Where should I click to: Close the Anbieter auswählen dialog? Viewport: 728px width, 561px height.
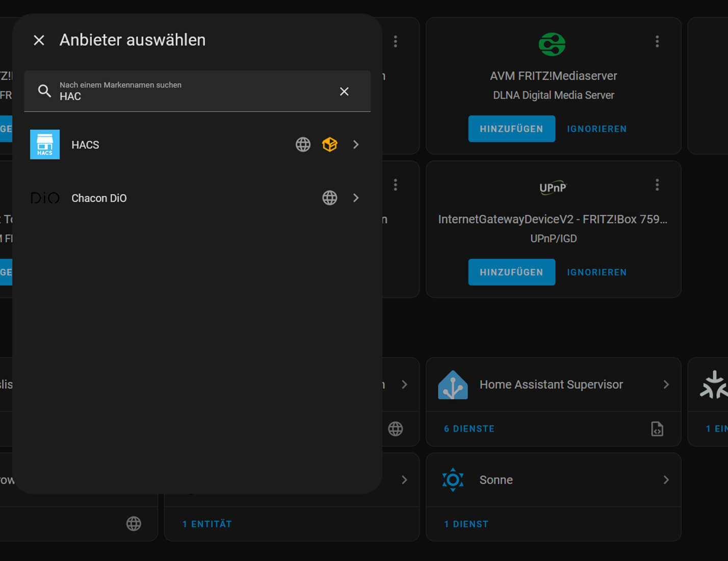pyautogui.click(x=39, y=40)
